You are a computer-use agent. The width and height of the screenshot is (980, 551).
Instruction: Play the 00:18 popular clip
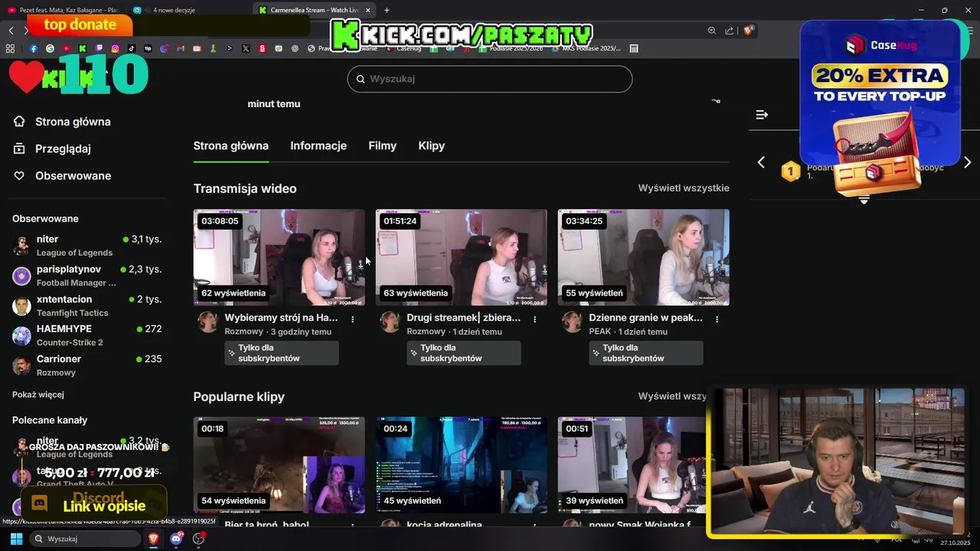click(x=279, y=465)
